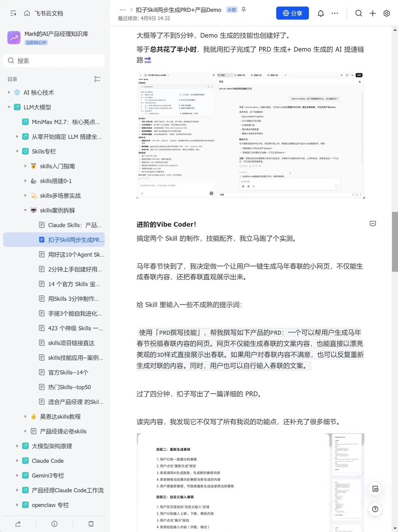Expand 从零开始搞定 LLM 搭建全 node

coord(17,137)
